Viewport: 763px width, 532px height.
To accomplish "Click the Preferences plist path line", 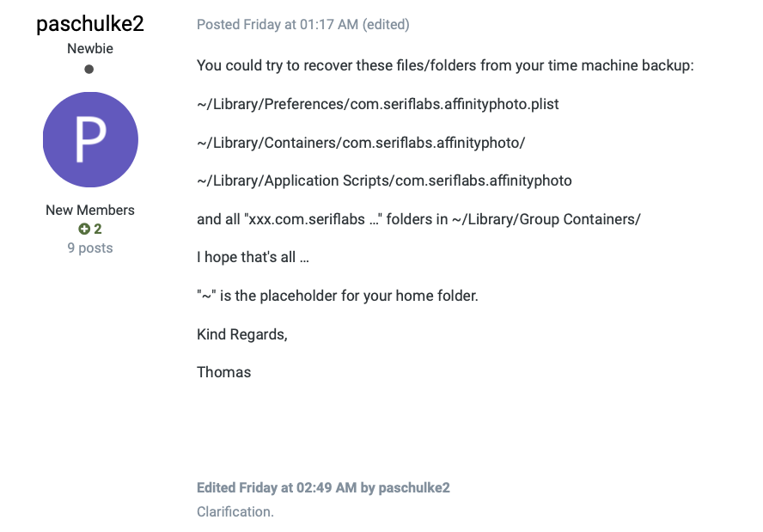I will coord(377,104).
